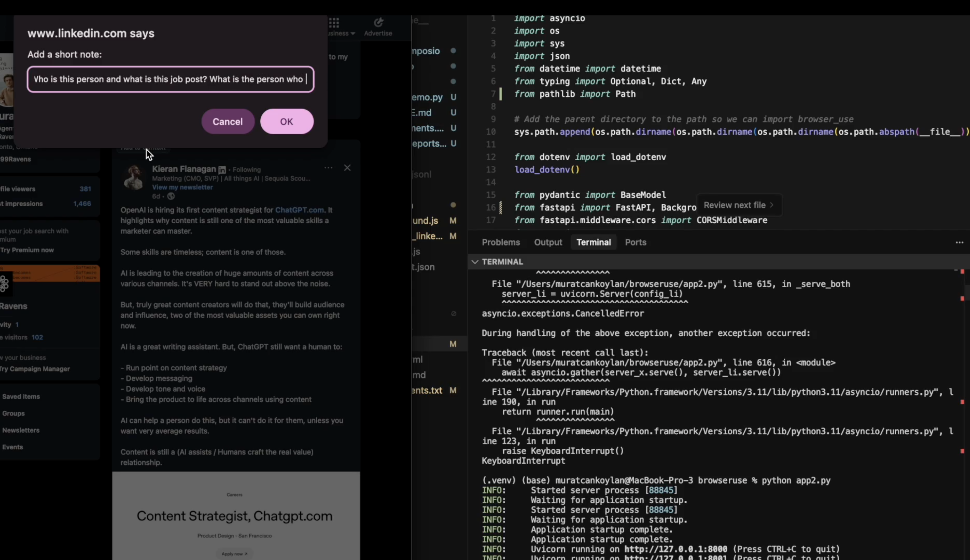970x560 pixels.
Task: Open Events from the left sidebar
Action: tap(13, 447)
